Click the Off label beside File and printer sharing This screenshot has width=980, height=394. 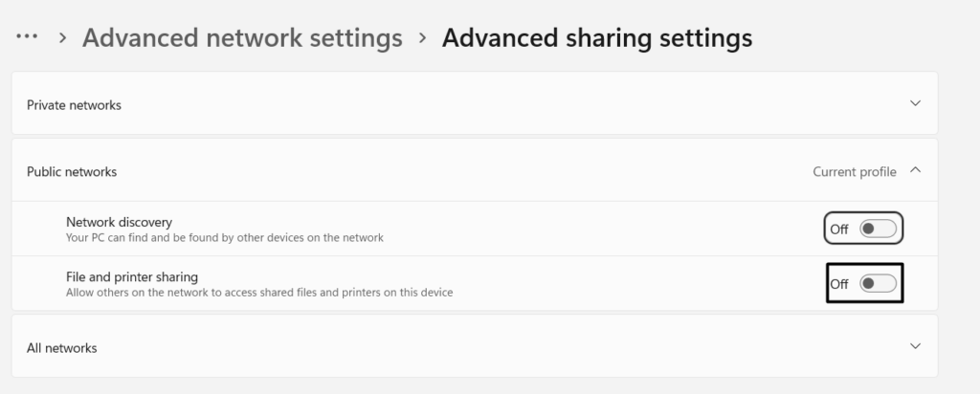coord(839,284)
